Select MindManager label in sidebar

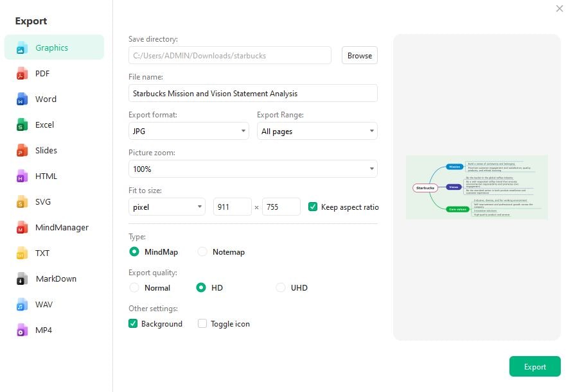pos(62,227)
